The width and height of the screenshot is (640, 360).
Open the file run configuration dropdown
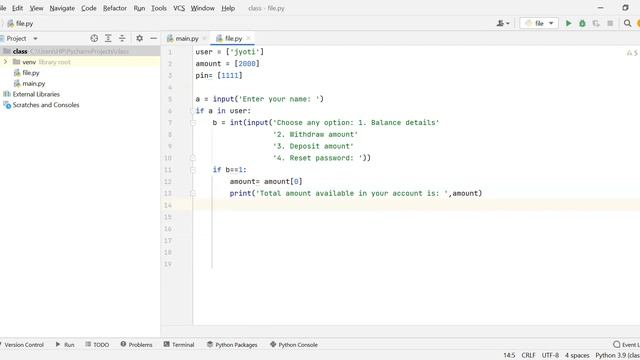[539, 23]
